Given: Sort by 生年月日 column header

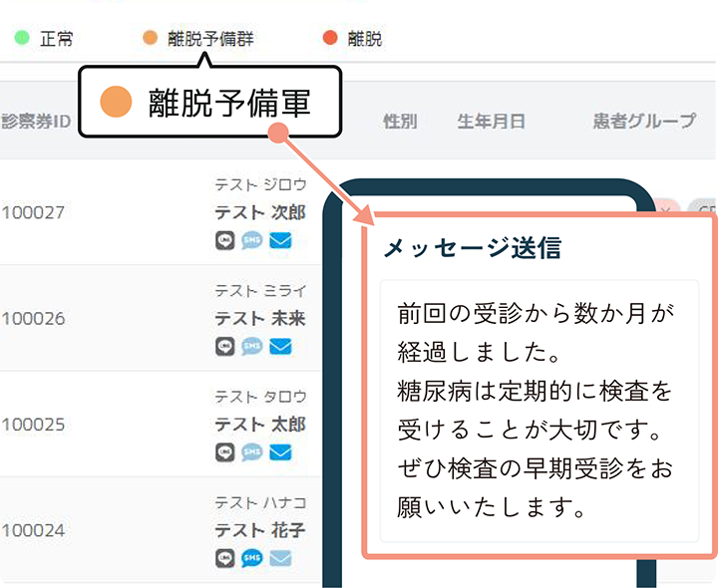Looking at the screenshot, I should pos(491,122).
